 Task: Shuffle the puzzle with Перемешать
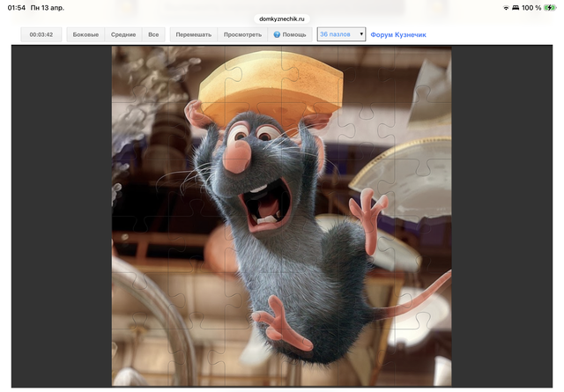click(194, 34)
